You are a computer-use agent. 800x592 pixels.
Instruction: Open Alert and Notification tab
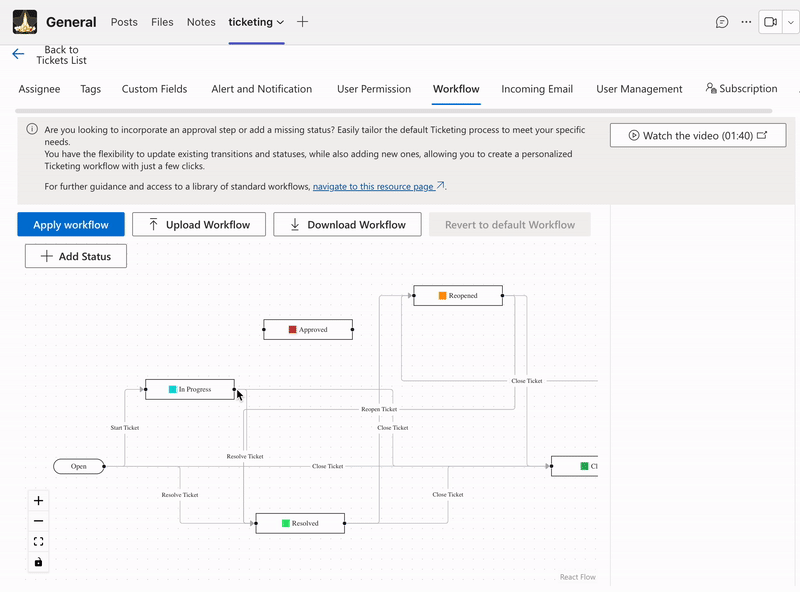pos(262,89)
